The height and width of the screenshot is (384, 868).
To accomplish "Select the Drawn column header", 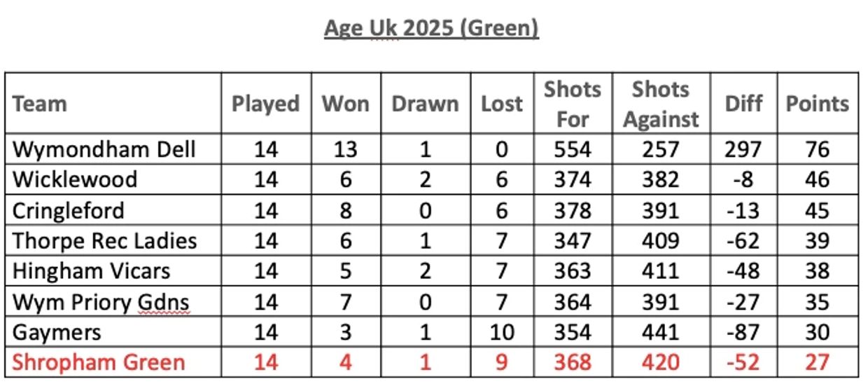I will click(x=425, y=104).
